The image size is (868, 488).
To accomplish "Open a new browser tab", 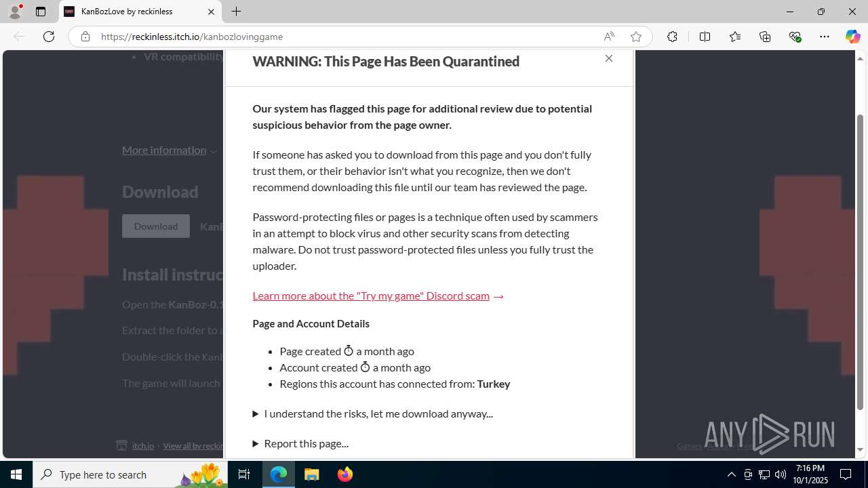I will pos(236,12).
